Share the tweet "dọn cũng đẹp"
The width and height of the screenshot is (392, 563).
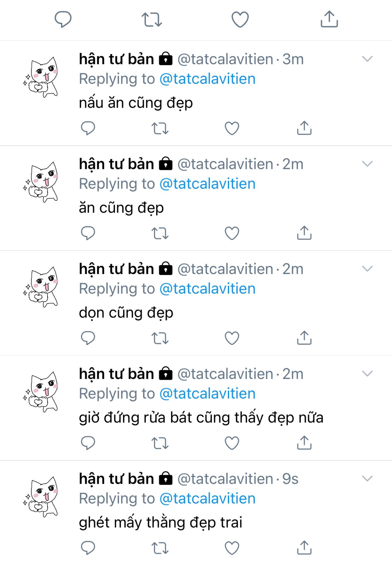(x=304, y=338)
